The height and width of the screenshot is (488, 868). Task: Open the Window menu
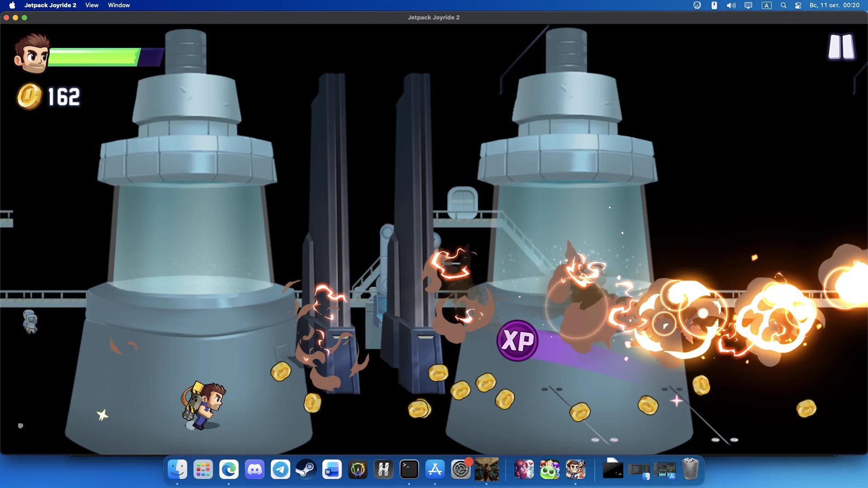[119, 5]
